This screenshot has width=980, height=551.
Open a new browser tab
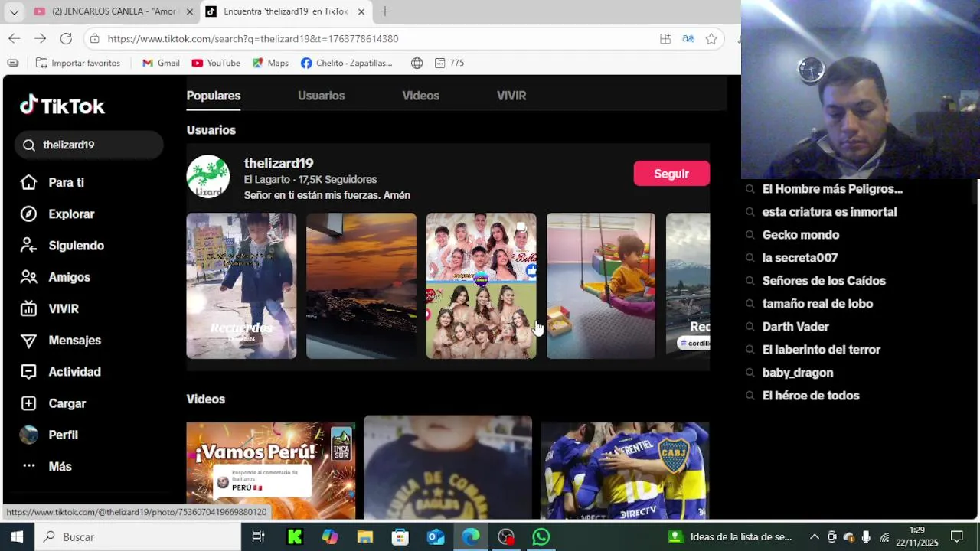(385, 11)
